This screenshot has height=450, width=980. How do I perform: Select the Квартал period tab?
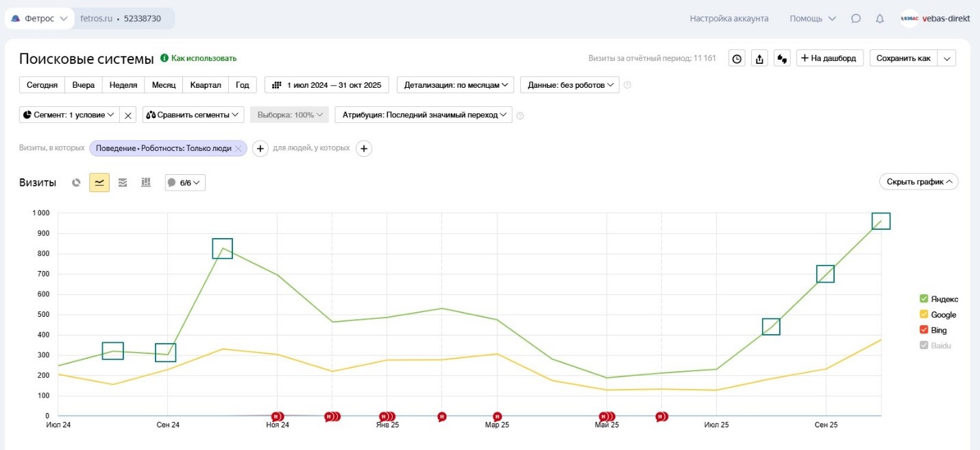205,85
